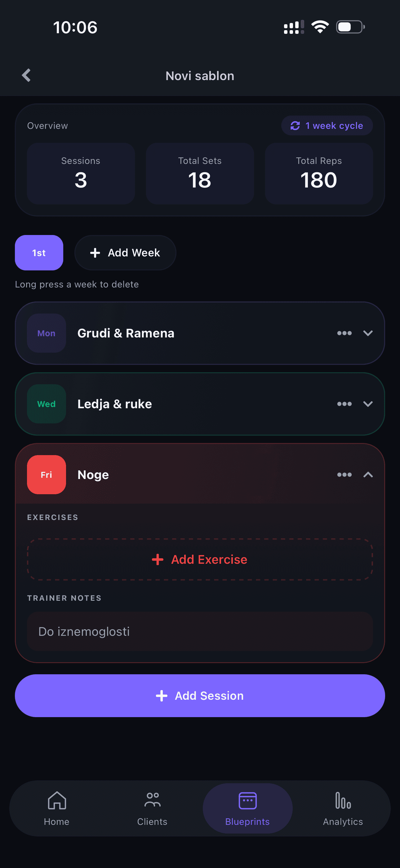Open the three-dot menu for Noge
The image size is (400, 868).
coord(344,475)
